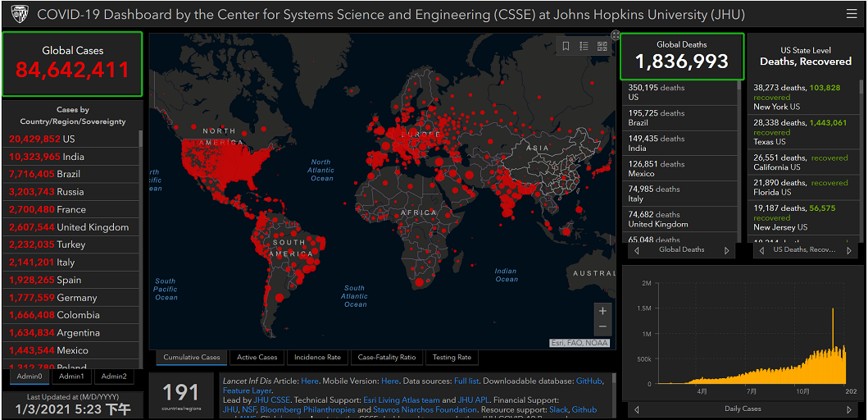868x420 pixels.
Task: Go to previous Global Deaths panel page
Action: click(x=637, y=250)
